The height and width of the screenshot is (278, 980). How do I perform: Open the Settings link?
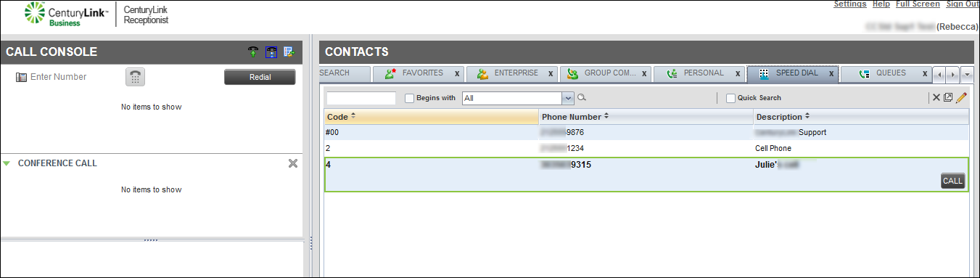point(849,4)
